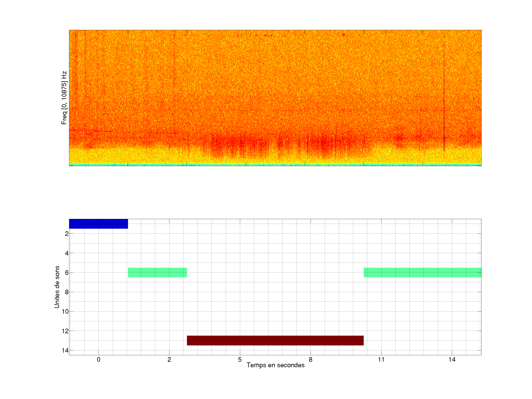Image resolution: width=532 pixels, height=399 pixels.
Task: Click the long green bar at right
Action: (x=422, y=272)
